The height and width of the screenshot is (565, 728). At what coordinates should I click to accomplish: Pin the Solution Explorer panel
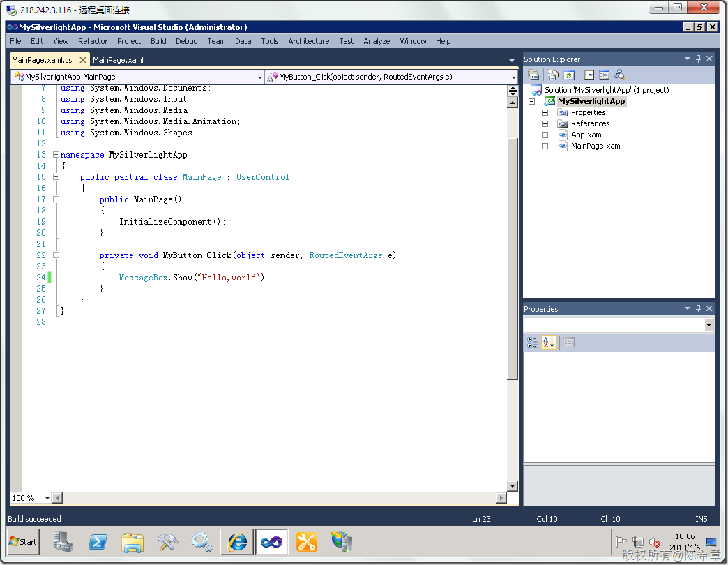tap(698, 59)
